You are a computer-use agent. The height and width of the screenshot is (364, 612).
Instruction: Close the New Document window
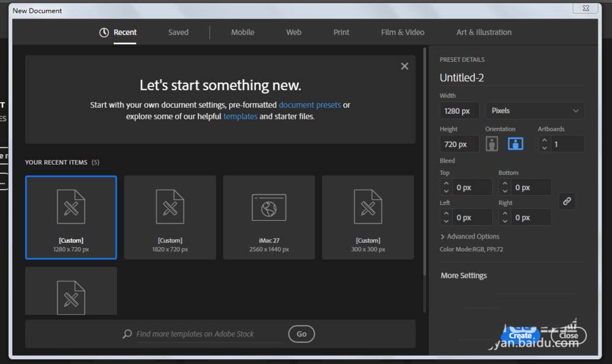(x=586, y=8)
